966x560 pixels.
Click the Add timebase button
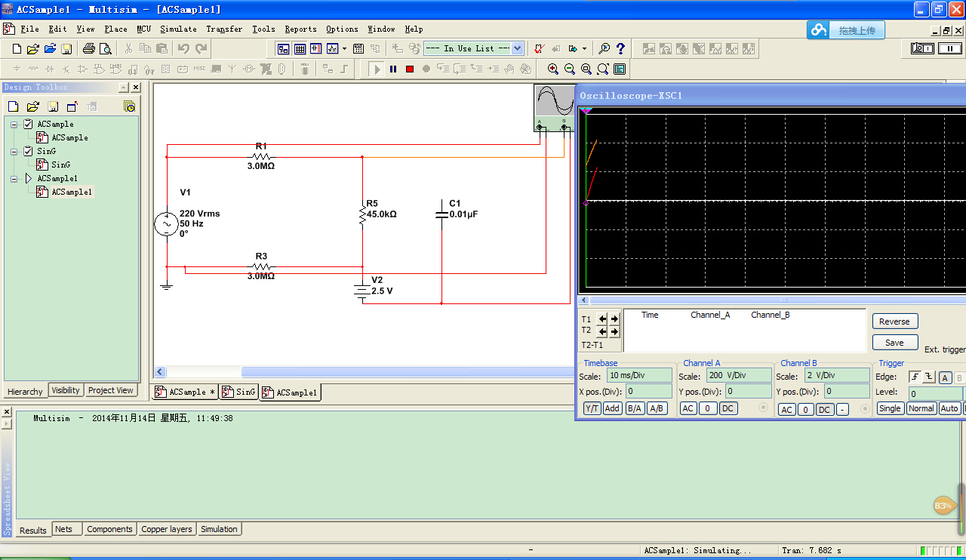[x=612, y=408]
